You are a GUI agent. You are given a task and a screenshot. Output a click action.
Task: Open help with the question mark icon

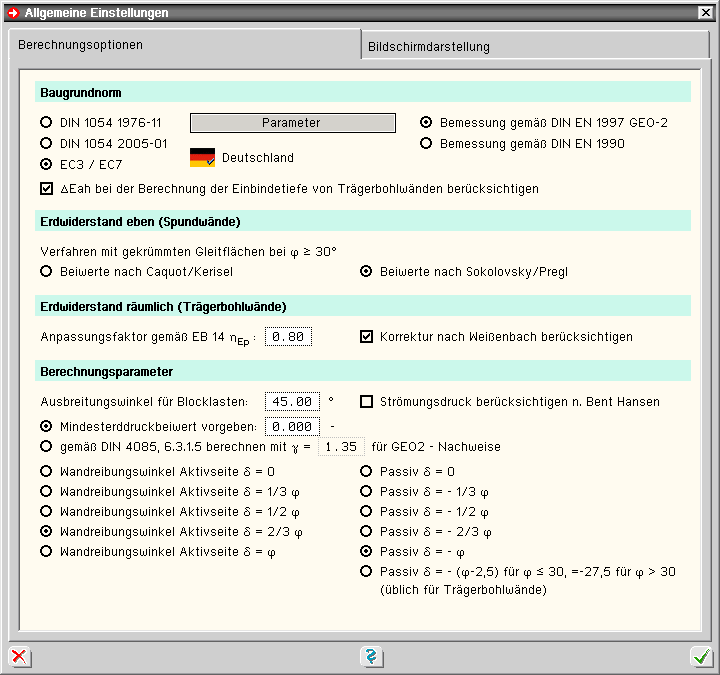[x=372, y=657]
